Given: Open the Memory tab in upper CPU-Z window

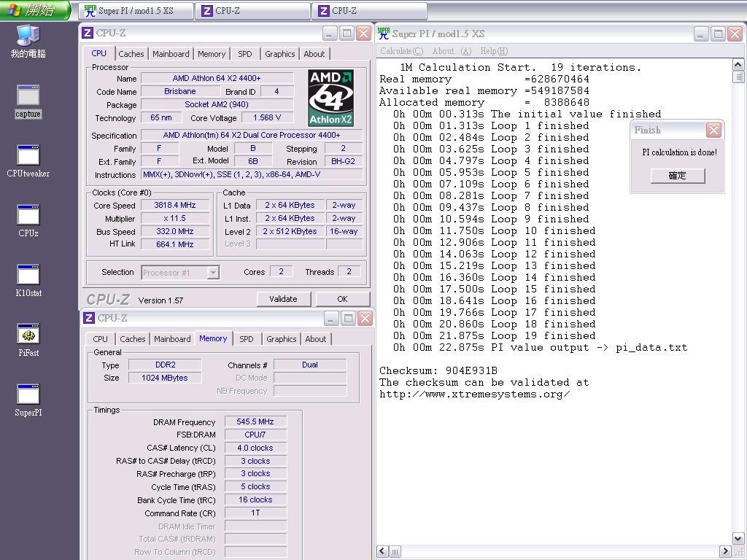Looking at the screenshot, I should pyautogui.click(x=212, y=54).
